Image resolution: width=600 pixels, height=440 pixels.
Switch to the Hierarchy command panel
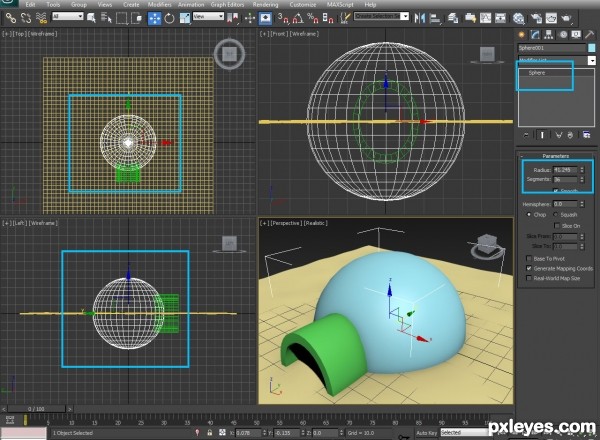pyautogui.click(x=549, y=35)
